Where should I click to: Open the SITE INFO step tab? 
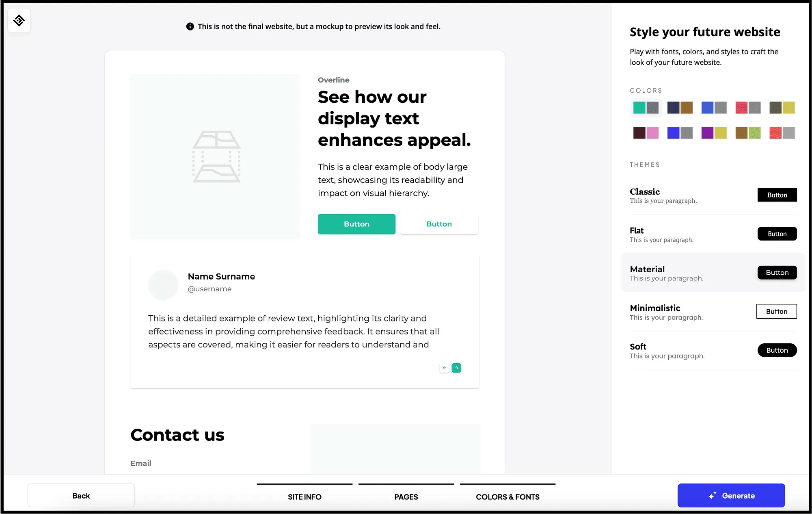point(304,496)
